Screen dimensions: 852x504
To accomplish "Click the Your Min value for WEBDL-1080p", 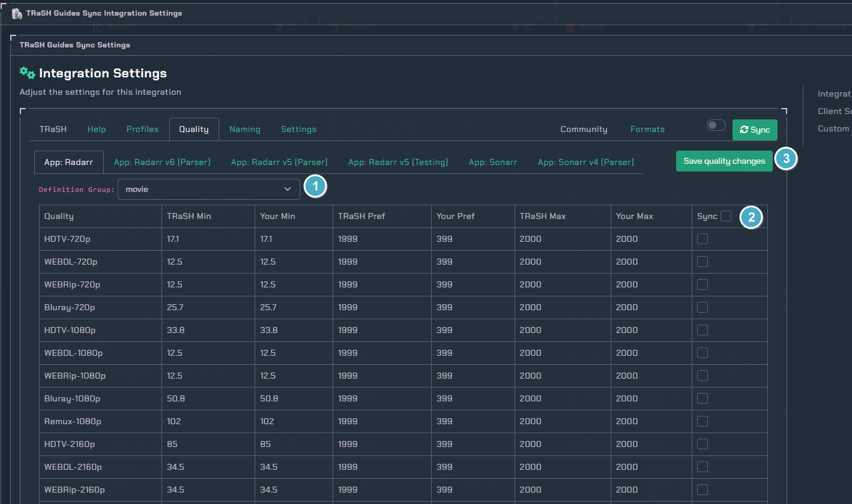I will pyautogui.click(x=268, y=353).
